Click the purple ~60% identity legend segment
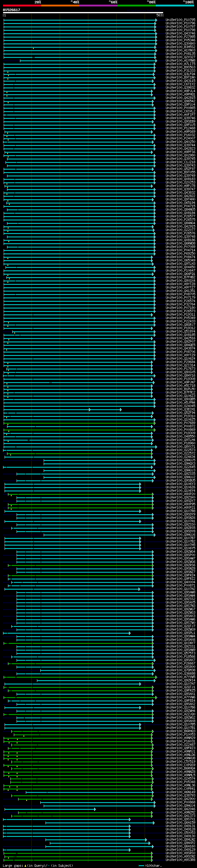 pos(99,6)
